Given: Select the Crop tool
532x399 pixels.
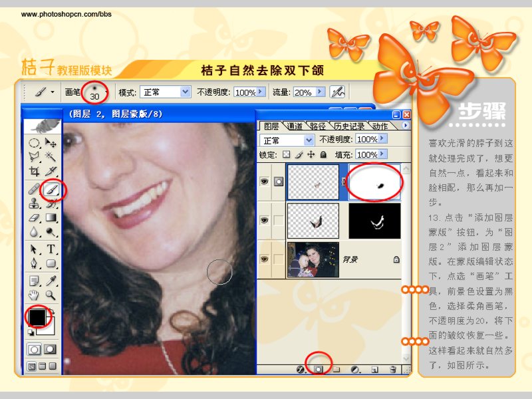Looking at the screenshot, I should pyautogui.click(x=35, y=172).
